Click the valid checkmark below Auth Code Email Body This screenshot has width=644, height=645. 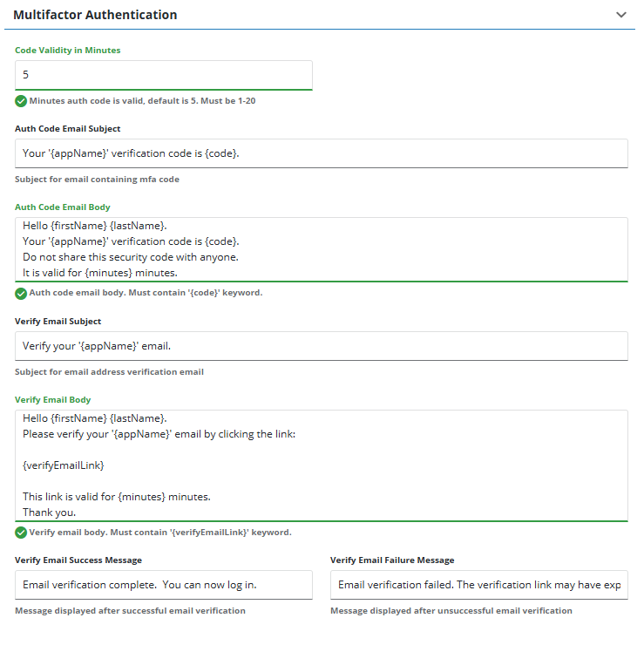[21, 293]
